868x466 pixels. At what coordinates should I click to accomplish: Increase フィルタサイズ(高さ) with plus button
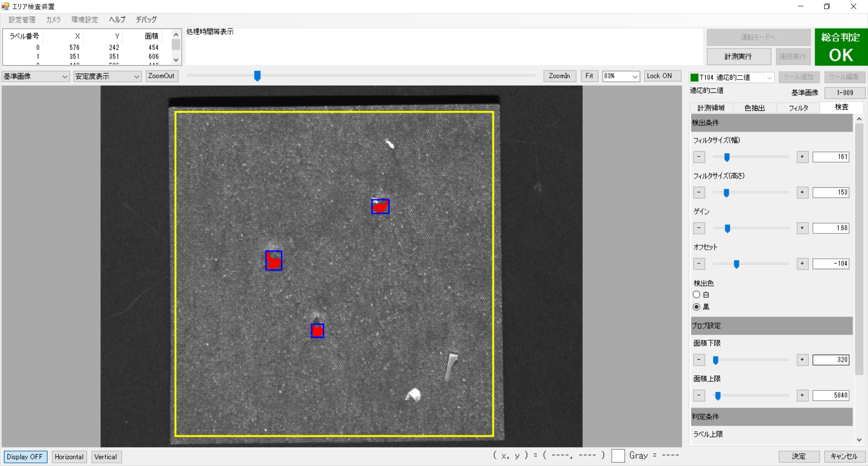tap(802, 193)
